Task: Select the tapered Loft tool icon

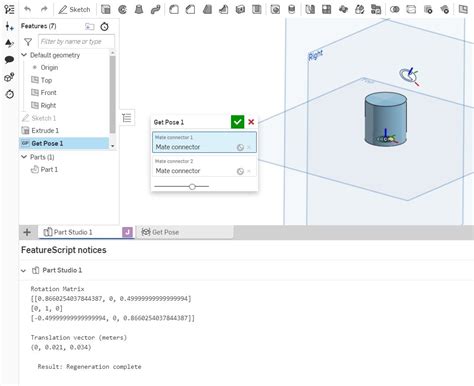Action: click(139, 10)
